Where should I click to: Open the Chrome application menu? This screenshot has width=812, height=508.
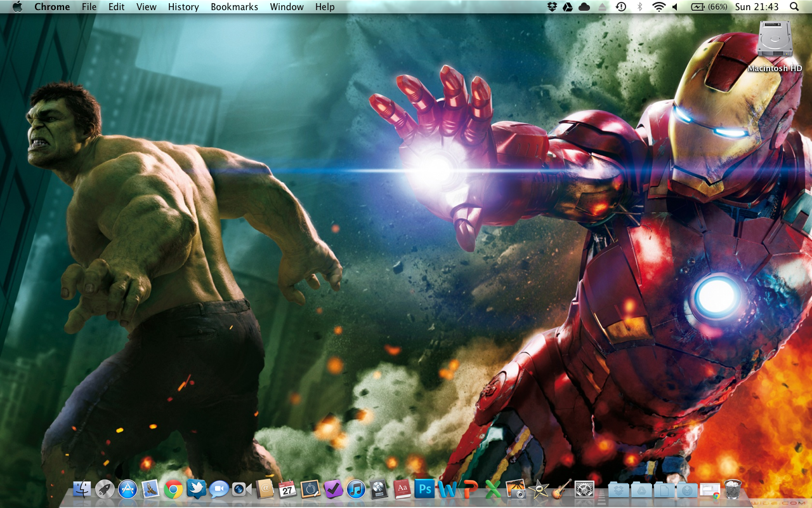click(52, 7)
